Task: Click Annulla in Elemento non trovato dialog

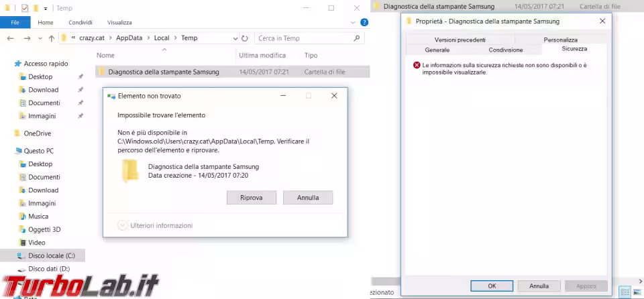Action: [308, 198]
